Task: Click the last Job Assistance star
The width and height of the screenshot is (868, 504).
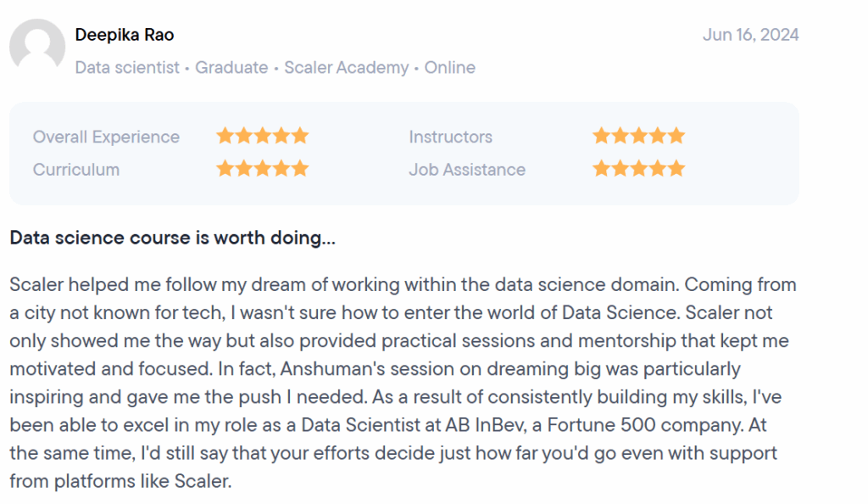Action: pyautogui.click(x=676, y=168)
